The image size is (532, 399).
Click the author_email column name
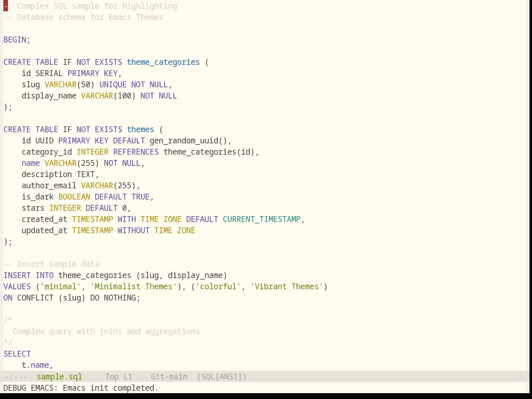[49, 185]
